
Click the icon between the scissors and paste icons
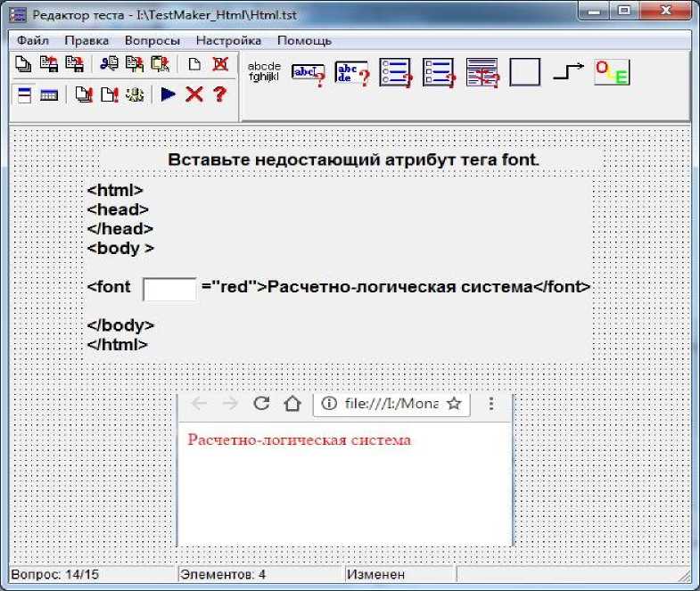coord(135,64)
